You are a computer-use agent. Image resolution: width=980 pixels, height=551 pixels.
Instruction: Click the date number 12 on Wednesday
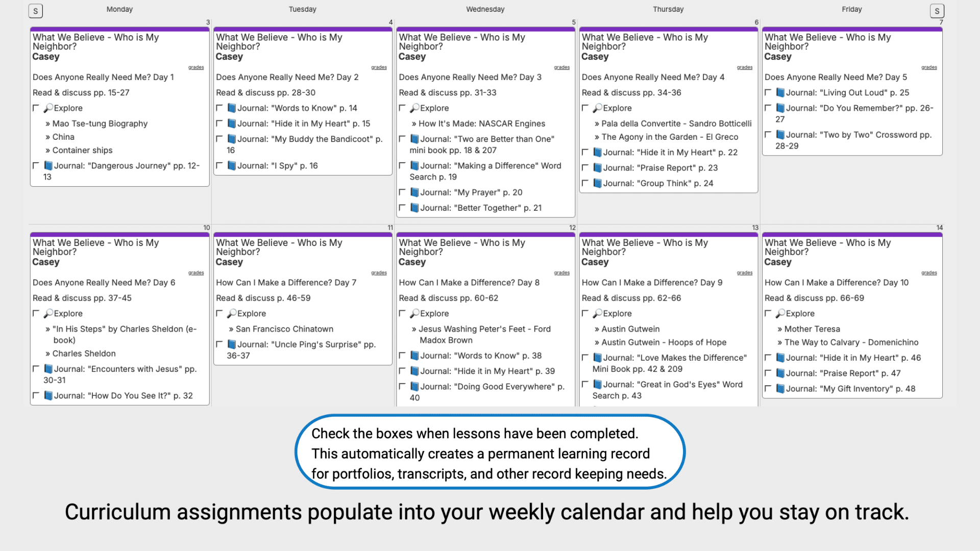[x=573, y=228]
